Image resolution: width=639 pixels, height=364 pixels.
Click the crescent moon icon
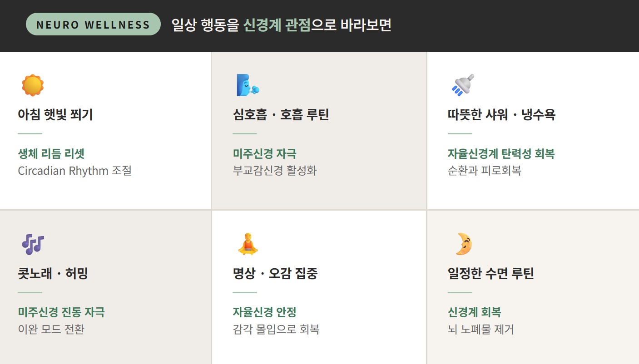click(x=463, y=244)
